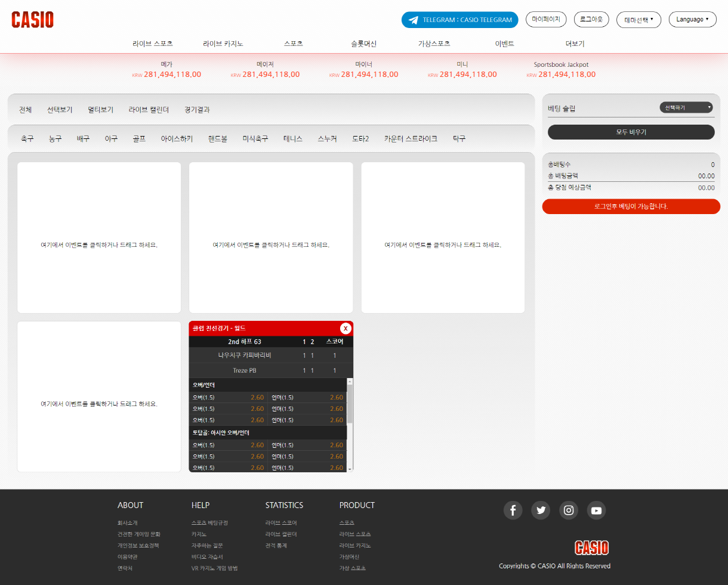Open the Instagram icon in the footer
The width and height of the screenshot is (728, 585).
pyautogui.click(x=569, y=510)
